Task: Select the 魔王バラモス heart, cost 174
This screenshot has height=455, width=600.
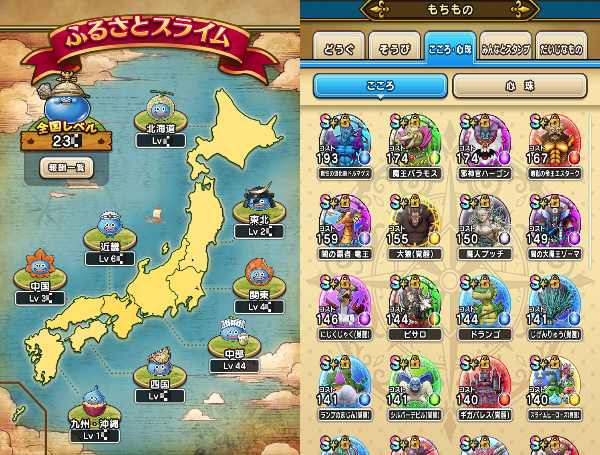Action: [415, 146]
